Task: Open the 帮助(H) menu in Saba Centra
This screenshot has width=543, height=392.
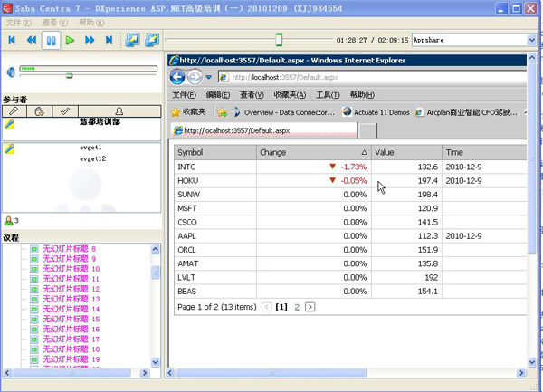Action: coord(91,22)
